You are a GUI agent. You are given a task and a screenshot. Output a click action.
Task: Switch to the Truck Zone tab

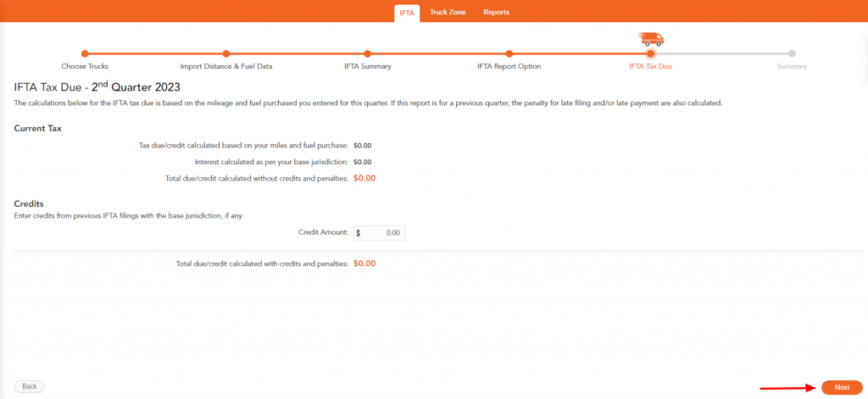click(448, 12)
